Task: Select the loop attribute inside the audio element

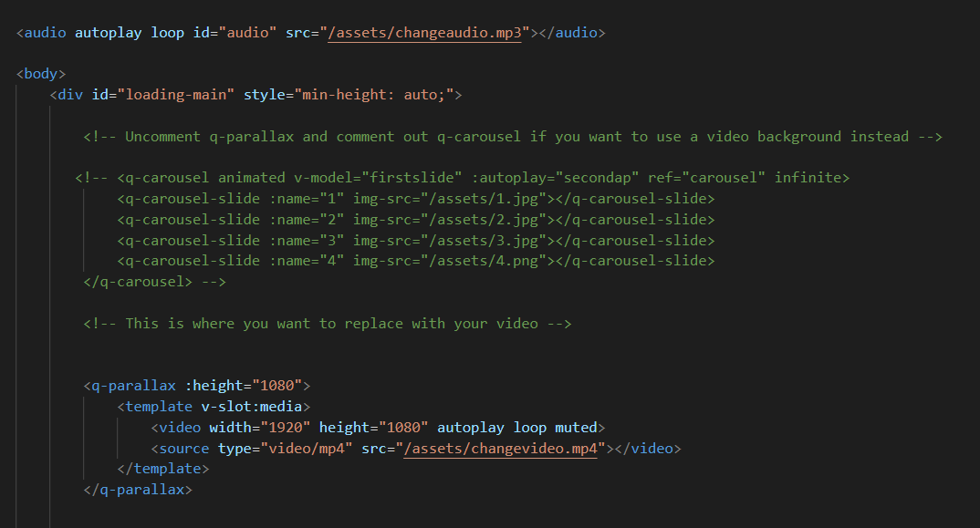Action: pos(167,32)
